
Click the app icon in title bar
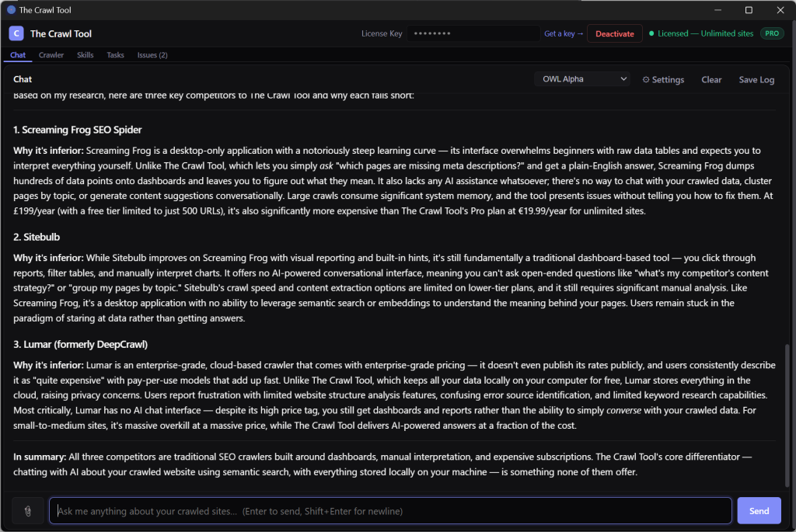pyautogui.click(x=11, y=9)
